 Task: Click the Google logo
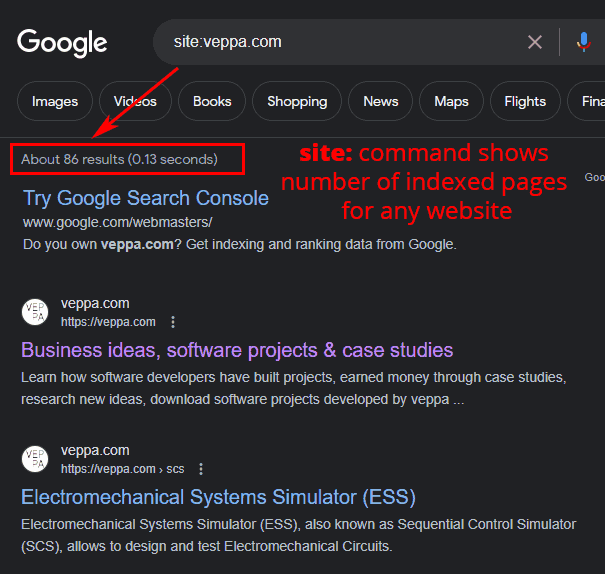point(62,43)
